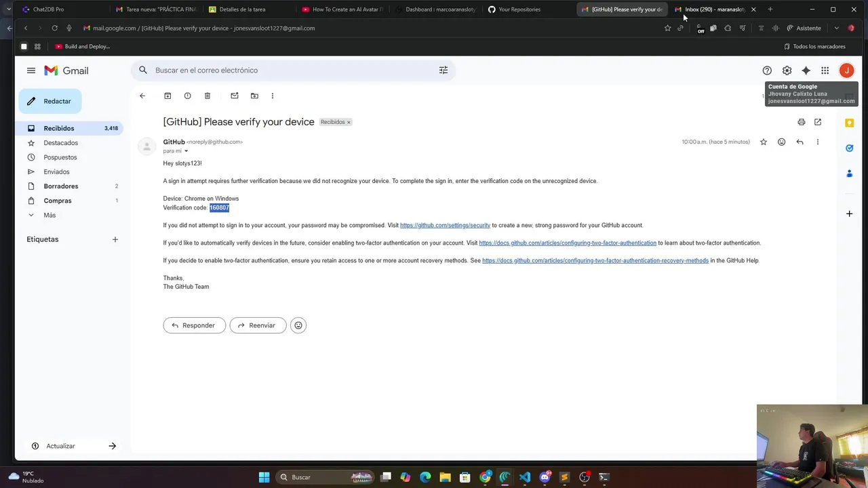Open Gmail settings gear
The height and width of the screenshot is (488, 868).
pyautogui.click(x=787, y=70)
